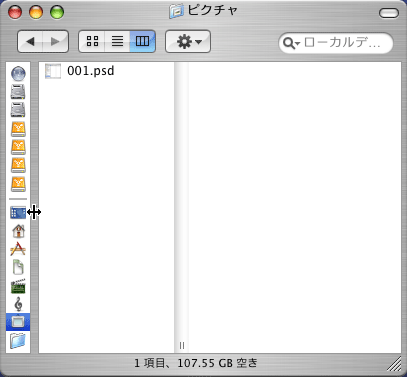
Task: Select the first orange FireWire drive icon
Action: pyautogui.click(x=18, y=129)
